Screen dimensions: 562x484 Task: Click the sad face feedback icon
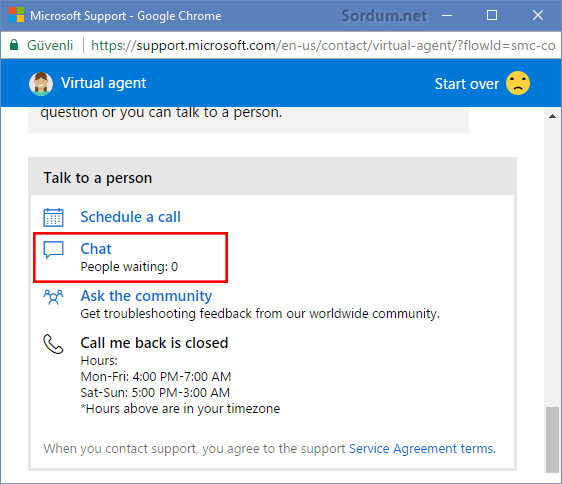(x=518, y=83)
